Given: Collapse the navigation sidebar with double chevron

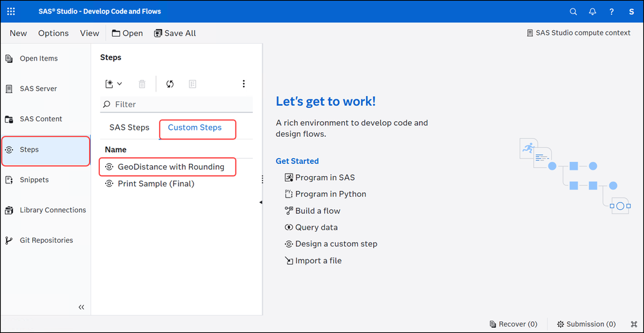Looking at the screenshot, I should point(81,307).
